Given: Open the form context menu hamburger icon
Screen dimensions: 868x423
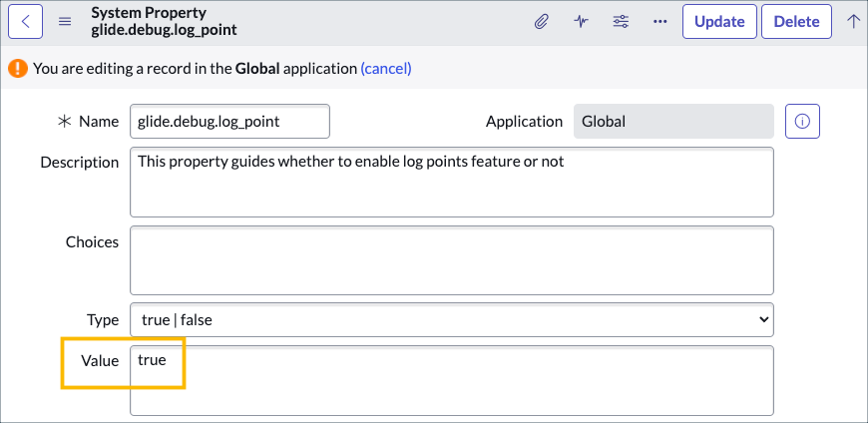Looking at the screenshot, I should (x=65, y=22).
